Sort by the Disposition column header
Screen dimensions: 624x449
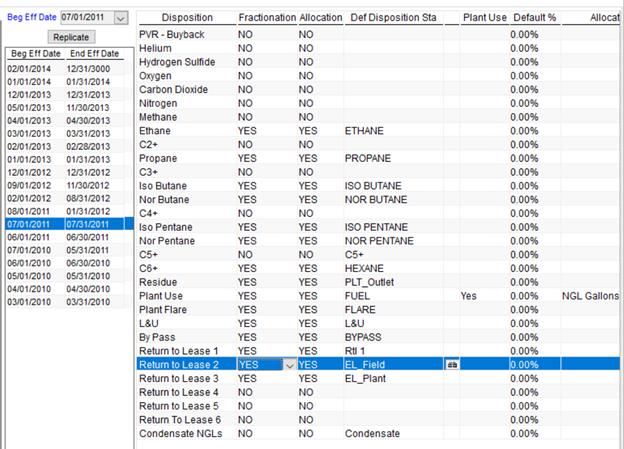(186, 19)
